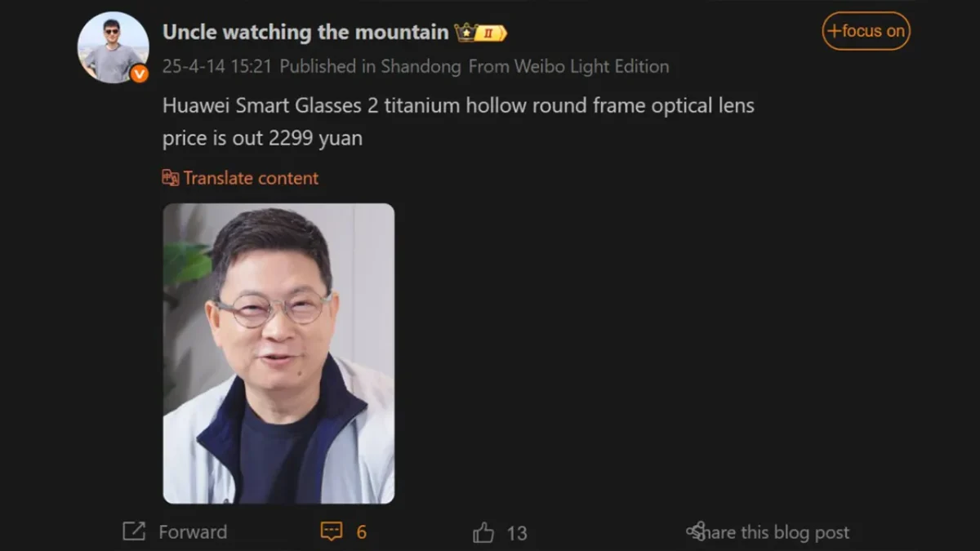980x551 pixels.
Task: Click the Translate content link
Action: pyautogui.click(x=251, y=178)
